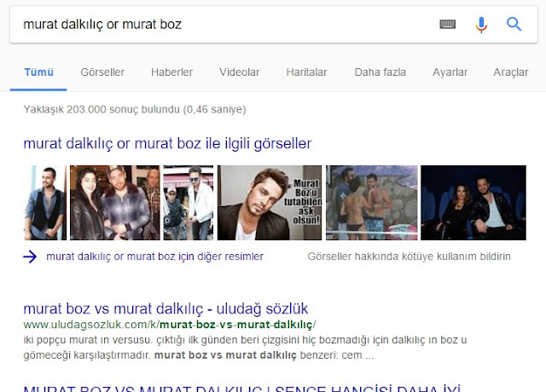Viewport: 546px width, 392px height.
Task: Open thumbnail of couple in cinema seats
Action: (473, 203)
